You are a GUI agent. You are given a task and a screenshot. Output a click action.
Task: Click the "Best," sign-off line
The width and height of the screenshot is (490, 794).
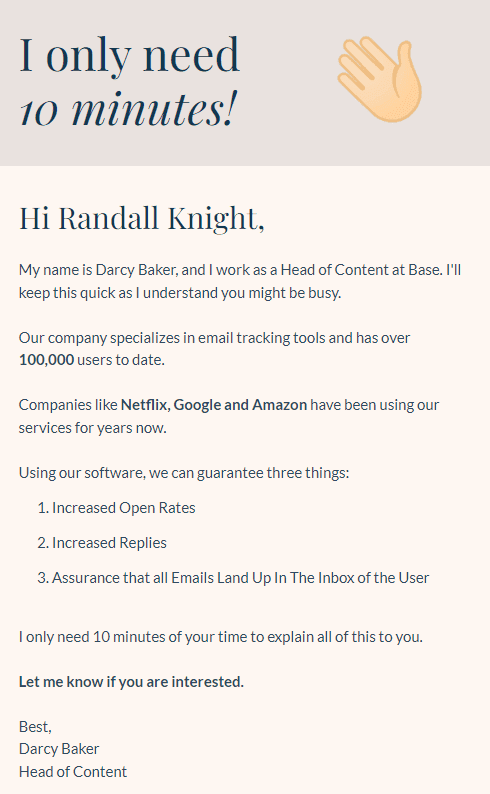35,727
